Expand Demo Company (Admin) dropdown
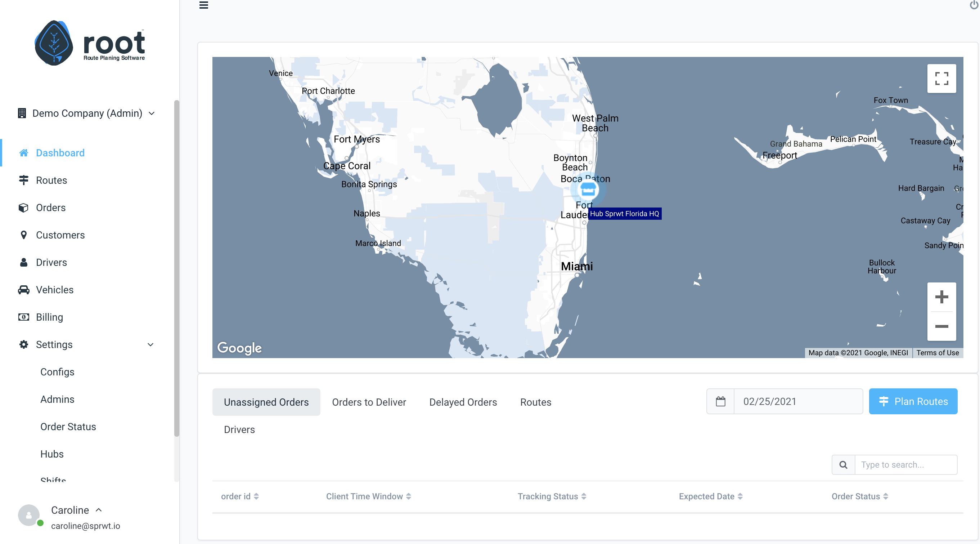Image resolution: width=980 pixels, height=544 pixels. (x=87, y=113)
